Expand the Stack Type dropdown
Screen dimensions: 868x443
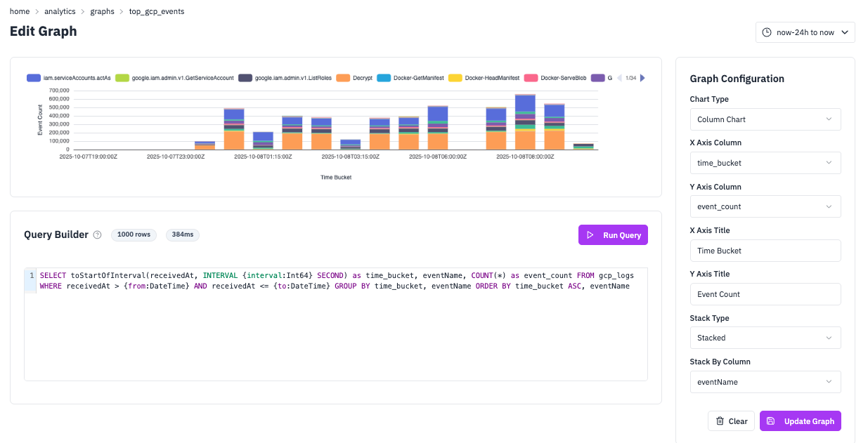[x=765, y=338]
